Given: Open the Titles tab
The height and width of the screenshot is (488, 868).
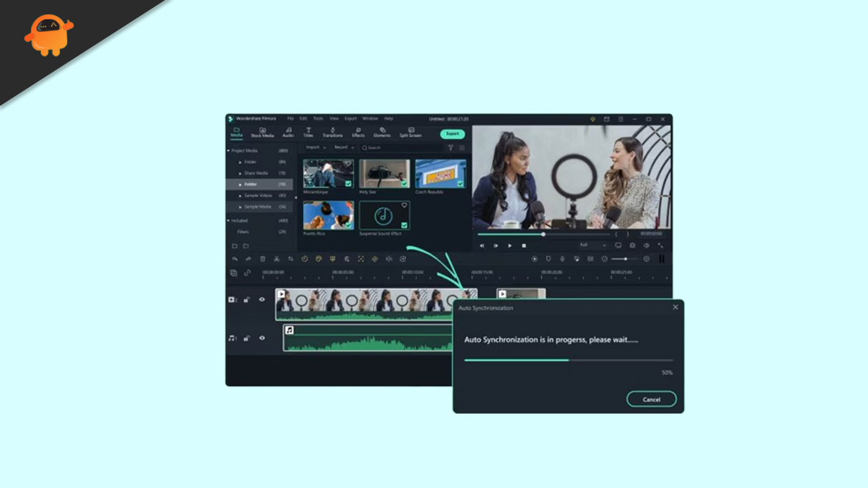Looking at the screenshot, I should (x=308, y=132).
